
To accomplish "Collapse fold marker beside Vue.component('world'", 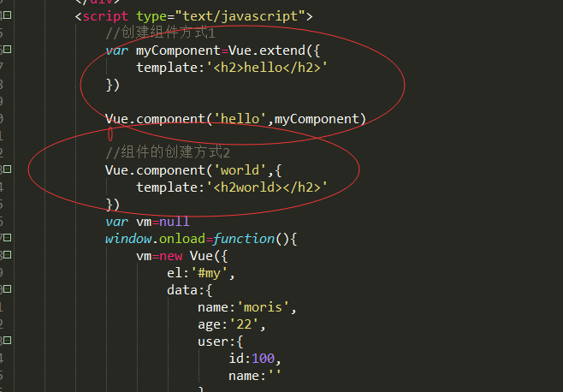I will 8,169.
